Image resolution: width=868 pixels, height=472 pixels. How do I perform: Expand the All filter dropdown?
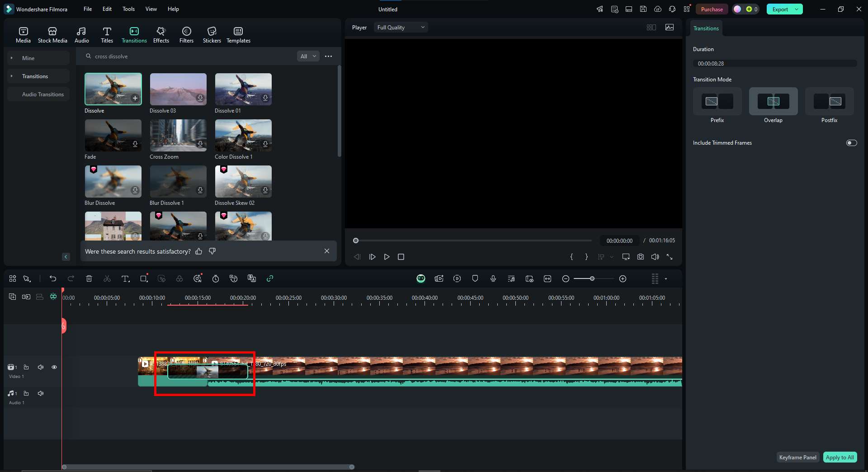click(308, 57)
